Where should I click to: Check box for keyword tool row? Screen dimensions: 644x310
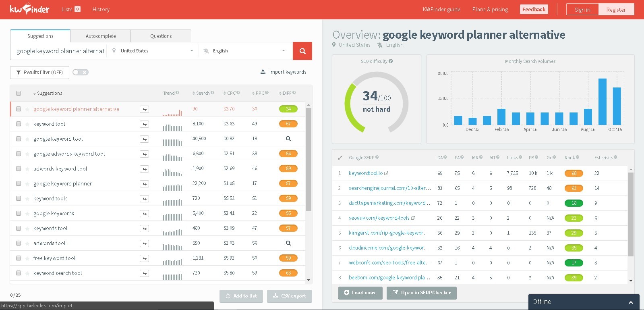tap(19, 124)
